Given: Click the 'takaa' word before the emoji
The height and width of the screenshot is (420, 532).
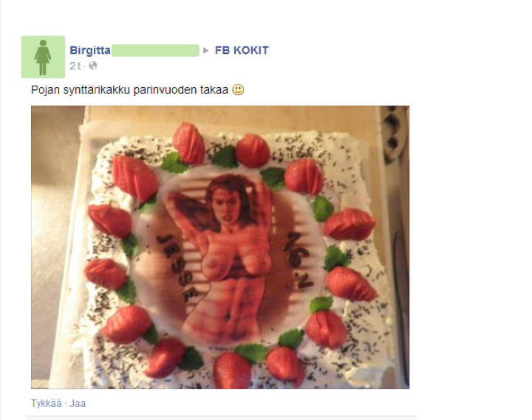Looking at the screenshot, I should pyautogui.click(x=214, y=90).
